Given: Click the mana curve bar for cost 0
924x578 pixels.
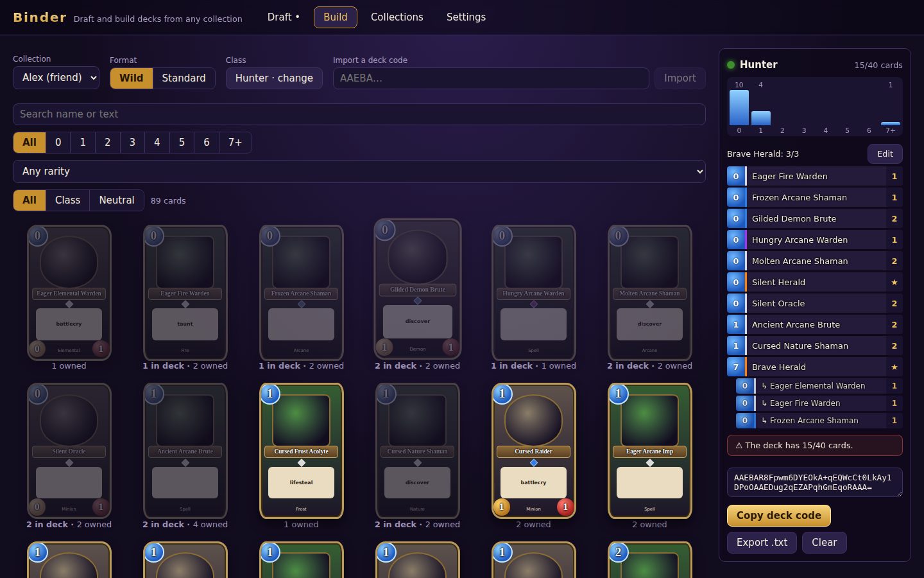Looking at the screenshot, I should point(739,107).
